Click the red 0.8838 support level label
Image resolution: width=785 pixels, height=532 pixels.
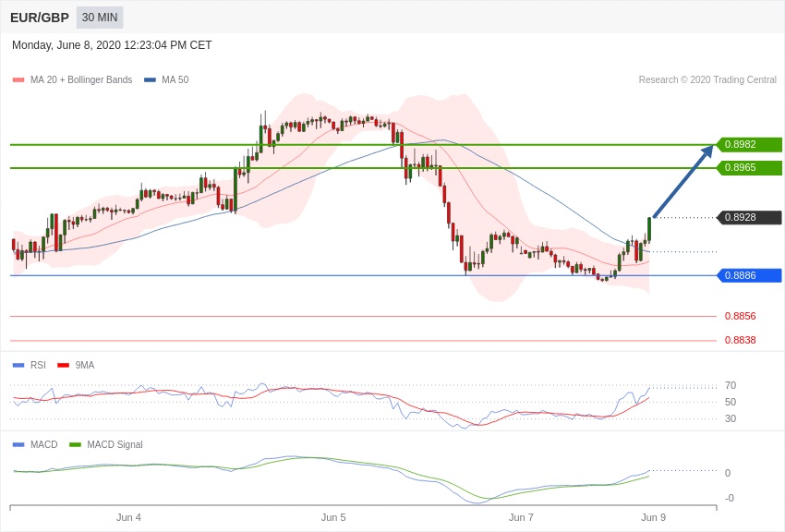click(x=740, y=340)
